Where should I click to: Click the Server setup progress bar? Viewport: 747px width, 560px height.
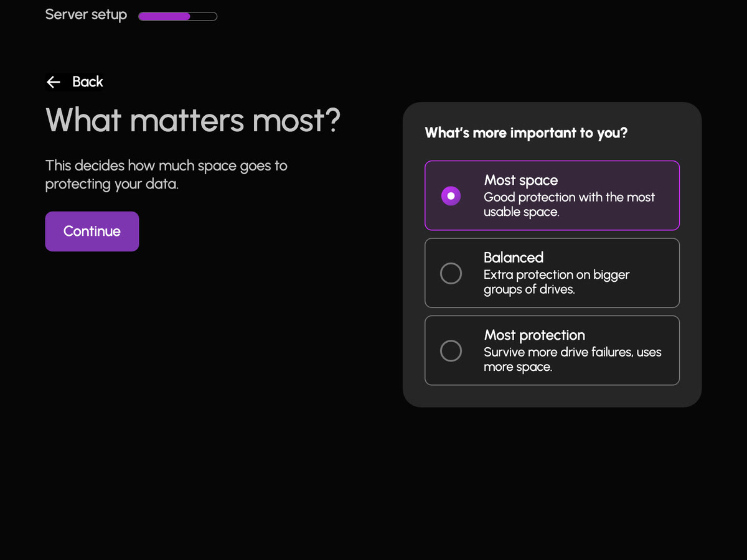[x=177, y=16]
